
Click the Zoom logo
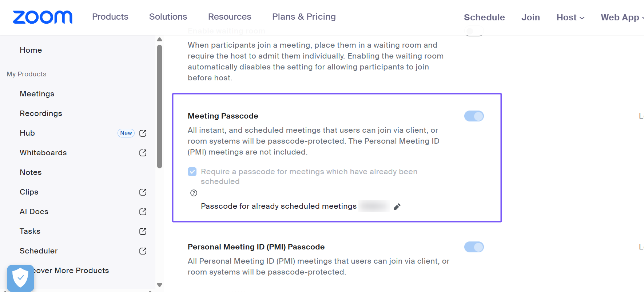point(43,17)
